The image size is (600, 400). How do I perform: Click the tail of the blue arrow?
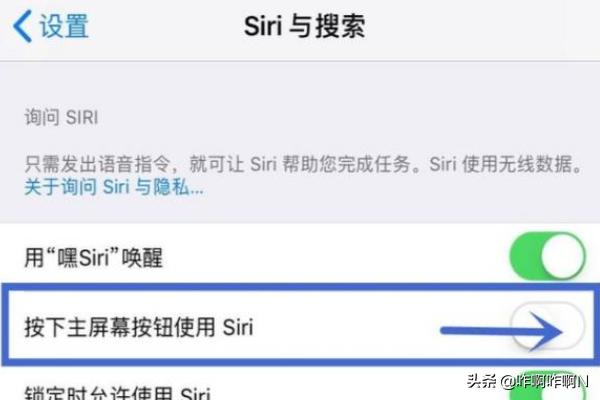tap(448, 331)
